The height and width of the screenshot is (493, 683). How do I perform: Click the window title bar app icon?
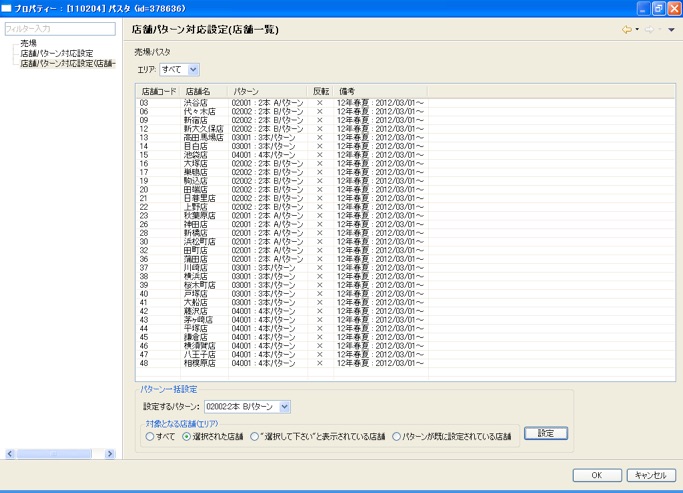pos(8,8)
